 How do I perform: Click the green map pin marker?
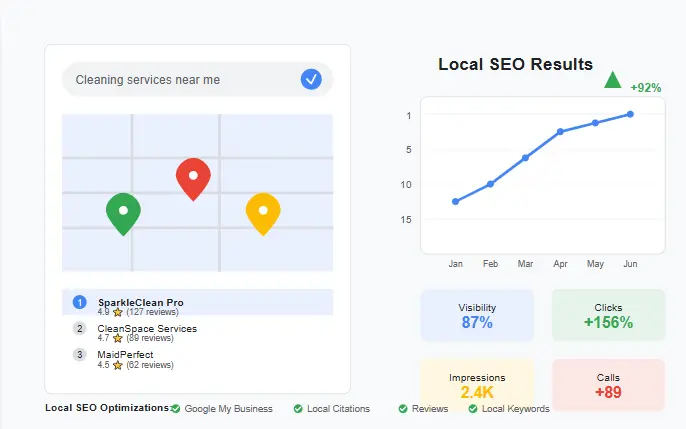click(123, 212)
